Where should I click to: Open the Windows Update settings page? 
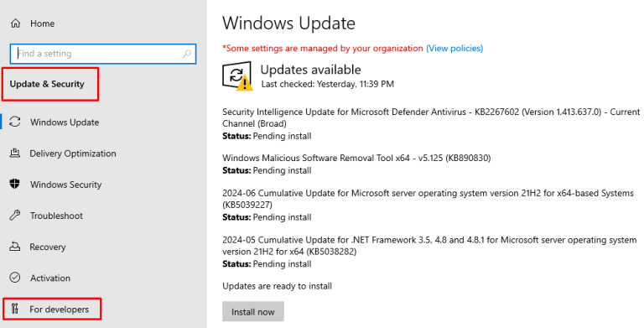[65, 122]
